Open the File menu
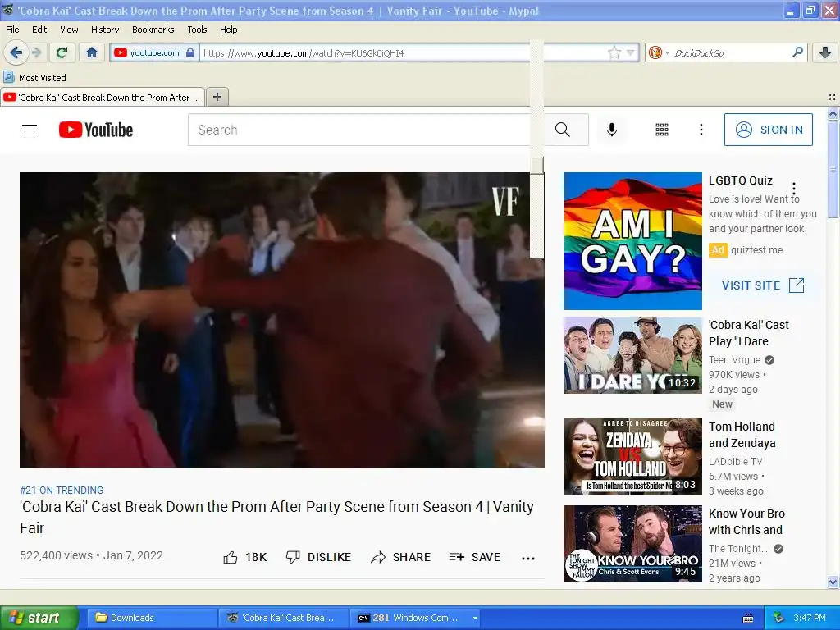The image size is (840, 630). click(12, 30)
